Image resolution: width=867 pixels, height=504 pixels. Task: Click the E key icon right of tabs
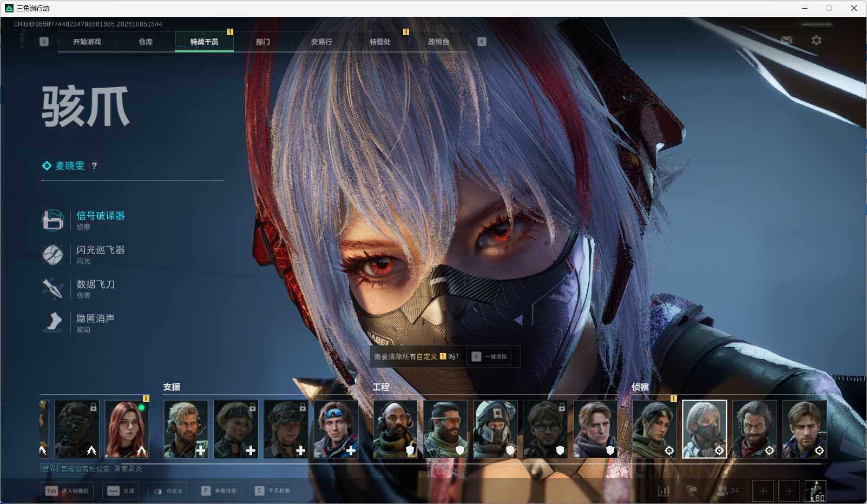click(x=482, y=42)
